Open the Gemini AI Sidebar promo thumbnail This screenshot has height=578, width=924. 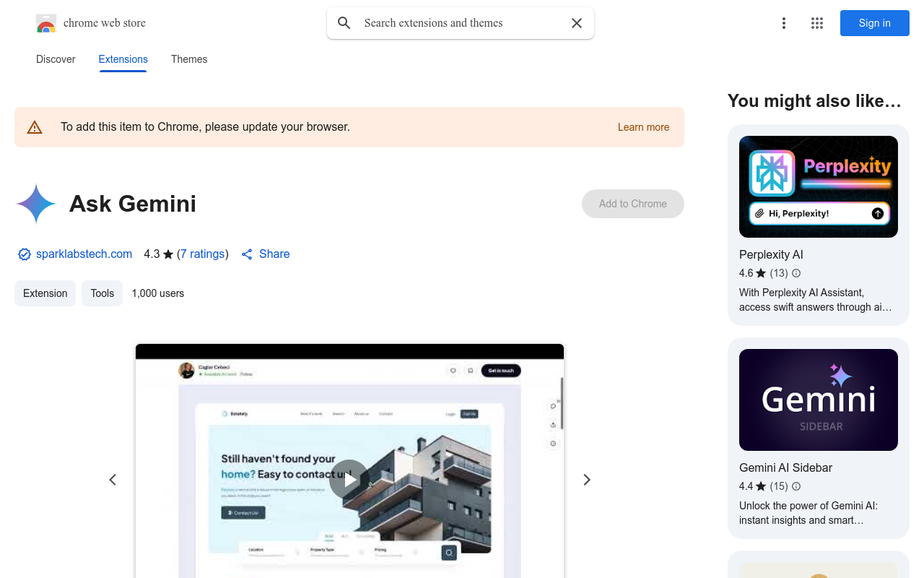[819, 400]
